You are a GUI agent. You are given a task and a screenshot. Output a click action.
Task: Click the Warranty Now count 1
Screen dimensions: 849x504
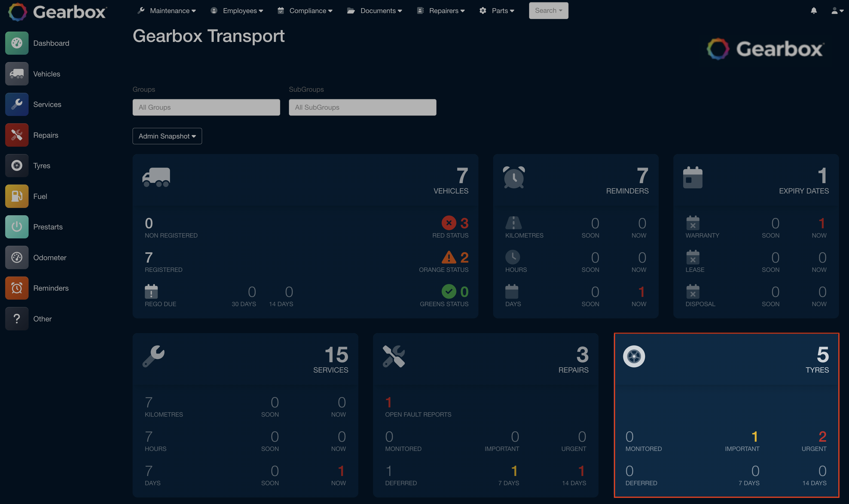[x=822, y=223]
